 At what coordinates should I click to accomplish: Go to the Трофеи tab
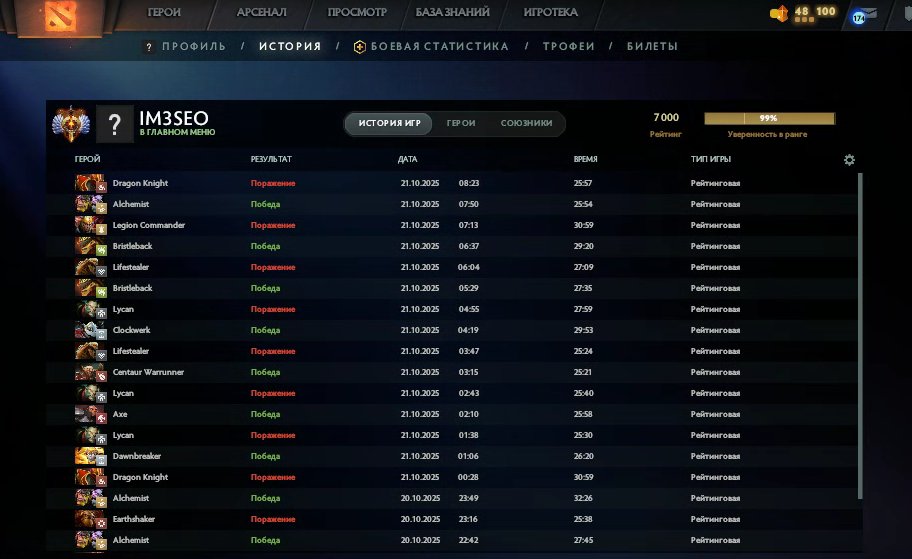tap(568, 46)
